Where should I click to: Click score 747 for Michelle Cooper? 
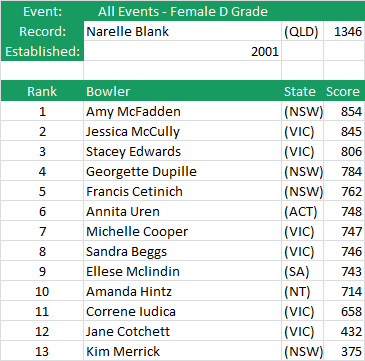pos(344,231)
